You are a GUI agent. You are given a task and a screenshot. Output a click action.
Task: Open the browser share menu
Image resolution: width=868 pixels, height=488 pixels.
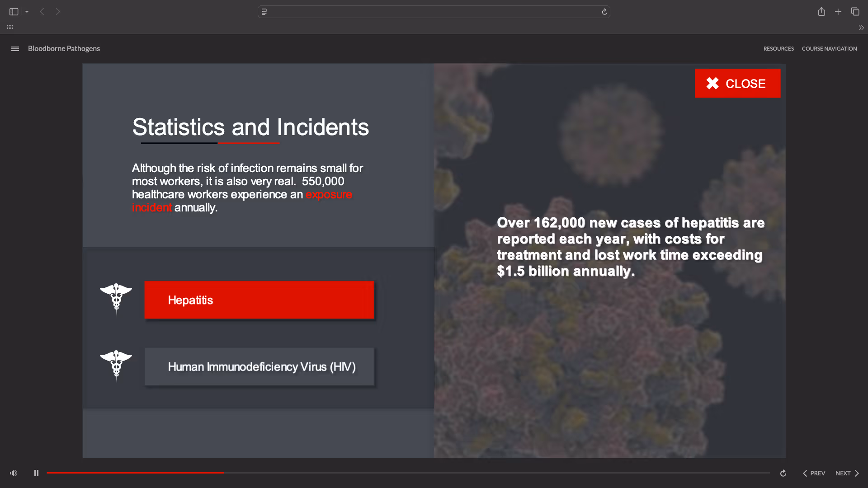point(821,12)
